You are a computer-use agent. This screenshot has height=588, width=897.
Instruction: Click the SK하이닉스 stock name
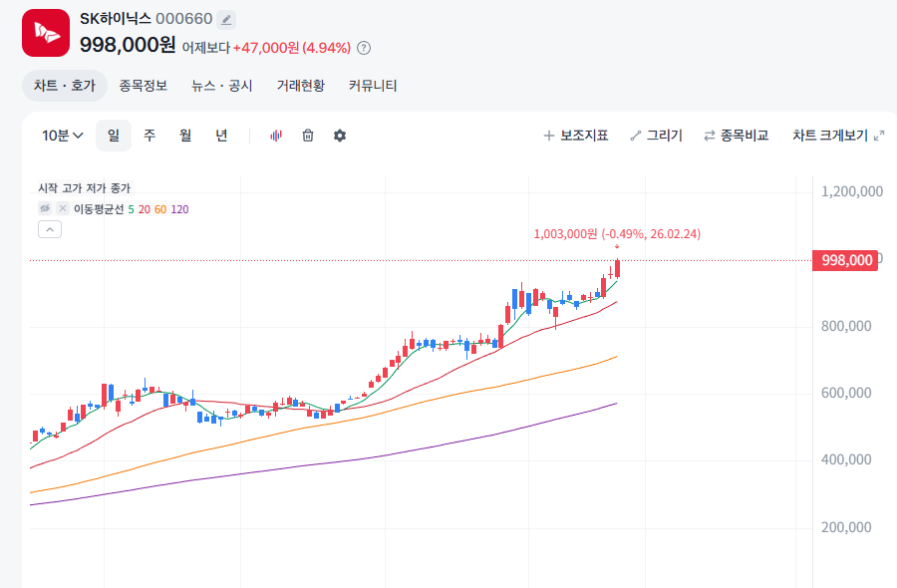[116, 19]
